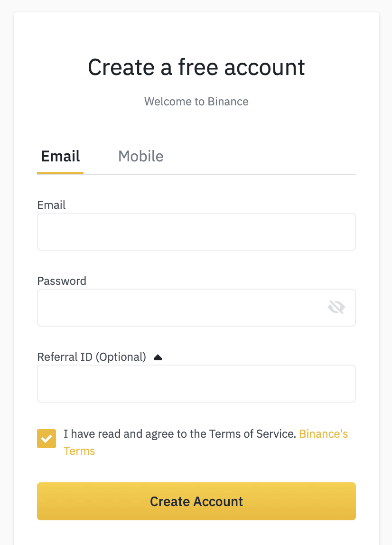Click into the Referral ID input box
This screenshot has width=392, height=545.
pyautogui.click(x=196, y=384)
